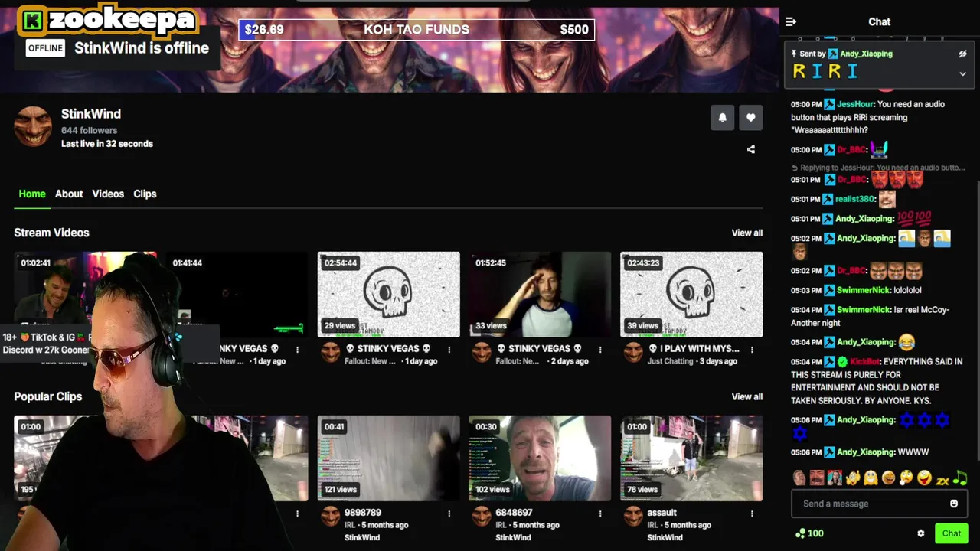Click the clip title assault
Image resolution: width=980 pixels, height=551 pixels.
661,513
